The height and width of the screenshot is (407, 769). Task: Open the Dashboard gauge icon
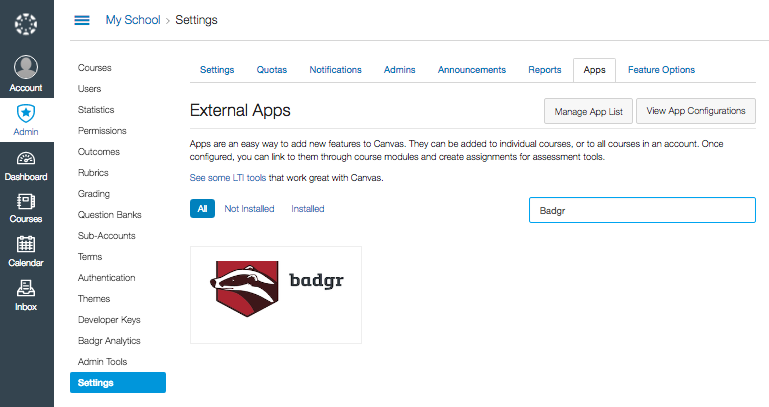point(26,159)
